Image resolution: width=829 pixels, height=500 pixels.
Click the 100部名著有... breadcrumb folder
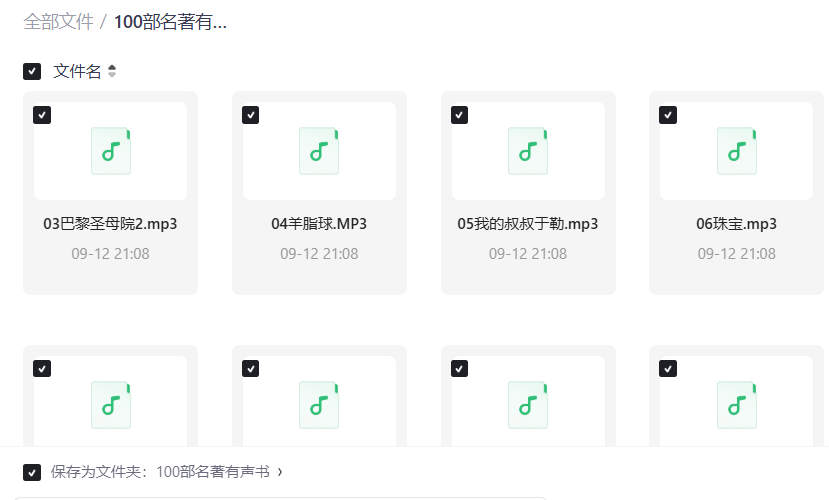point(170,22)
